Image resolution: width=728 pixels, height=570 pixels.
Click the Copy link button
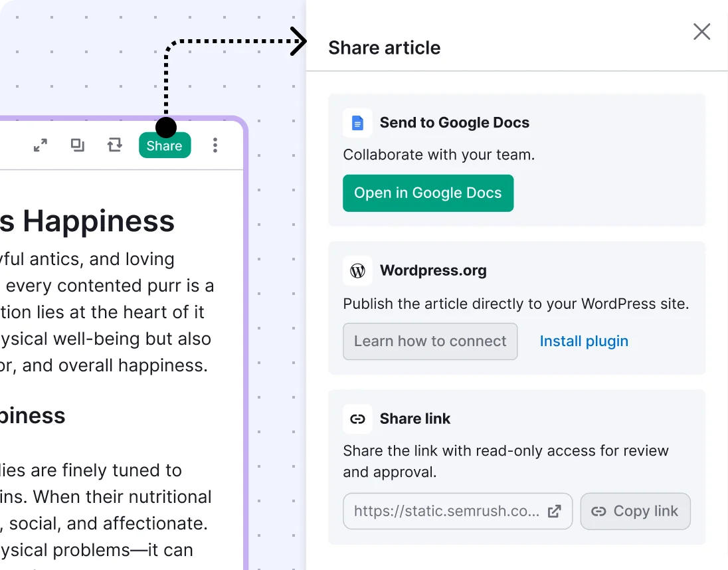point(635,511)
